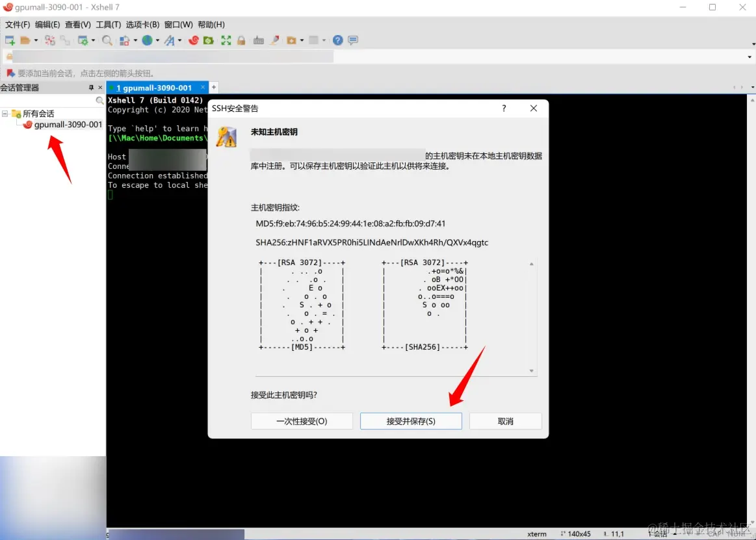
Task: Click the padlock lock-screen icon
Action: click(241, 40)
